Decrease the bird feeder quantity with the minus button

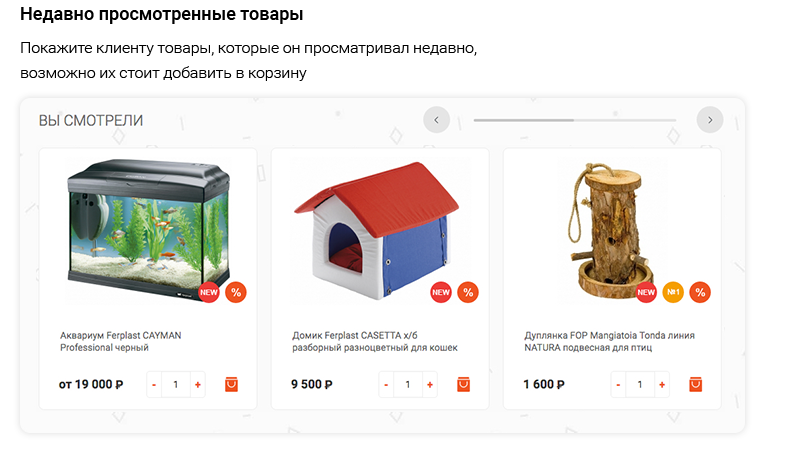click(x=618, y=385)
